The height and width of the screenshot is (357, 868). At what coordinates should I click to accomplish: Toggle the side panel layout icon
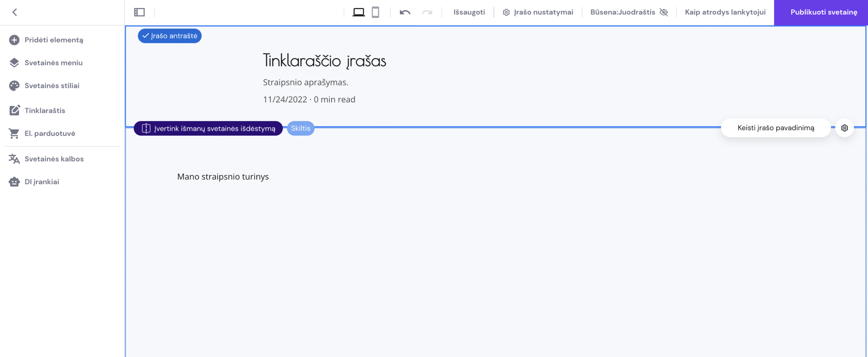click(139, 12)
